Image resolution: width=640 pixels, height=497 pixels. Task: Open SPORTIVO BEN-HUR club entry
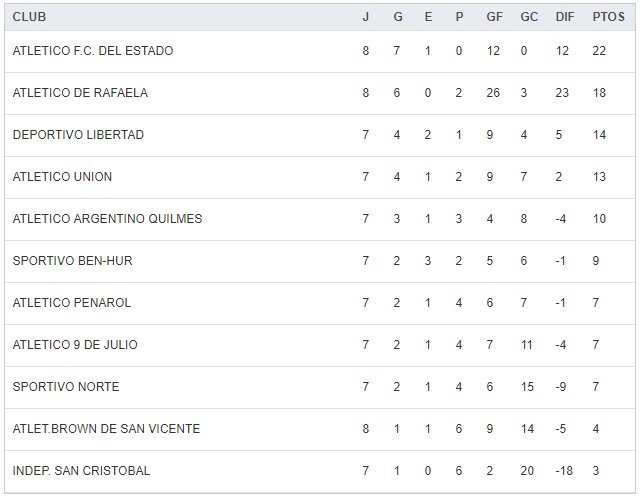click(72, 261)
